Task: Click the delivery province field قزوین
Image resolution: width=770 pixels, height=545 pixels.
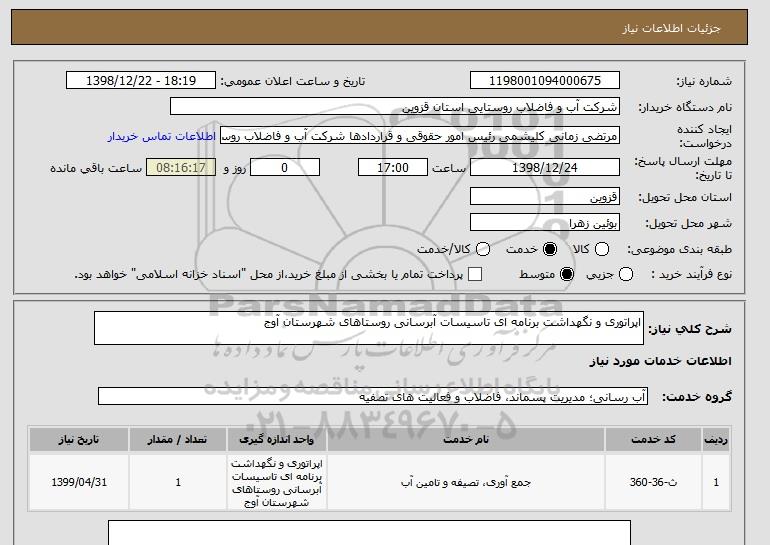Action: 545,196
